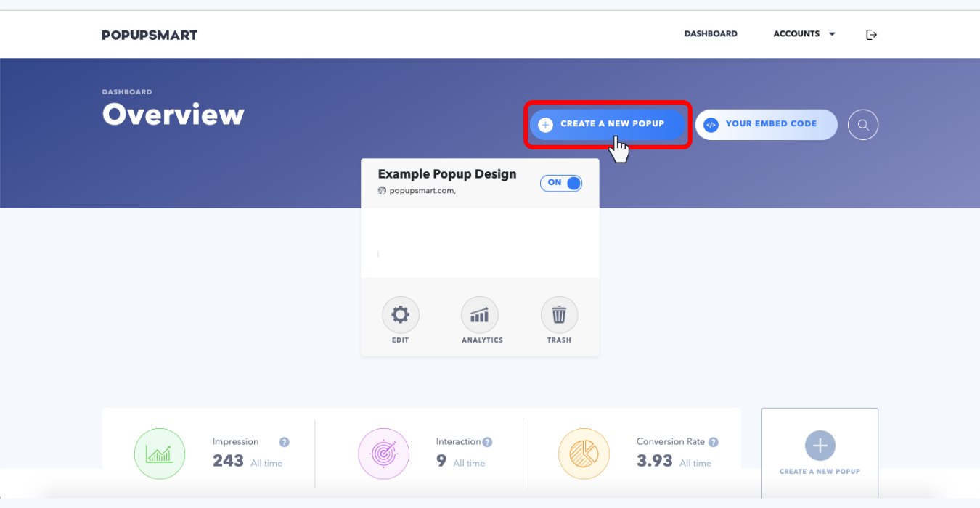Image resolution: width=980 pixels, height=508 pixels.
Task: Click the 3.93 conversion rate value
Action: pos(655,461)
